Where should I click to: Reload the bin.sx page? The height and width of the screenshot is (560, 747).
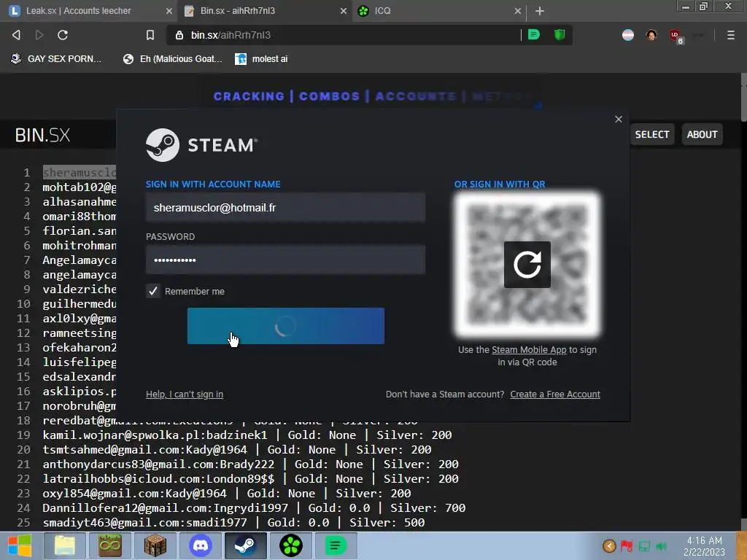(63, 35)
